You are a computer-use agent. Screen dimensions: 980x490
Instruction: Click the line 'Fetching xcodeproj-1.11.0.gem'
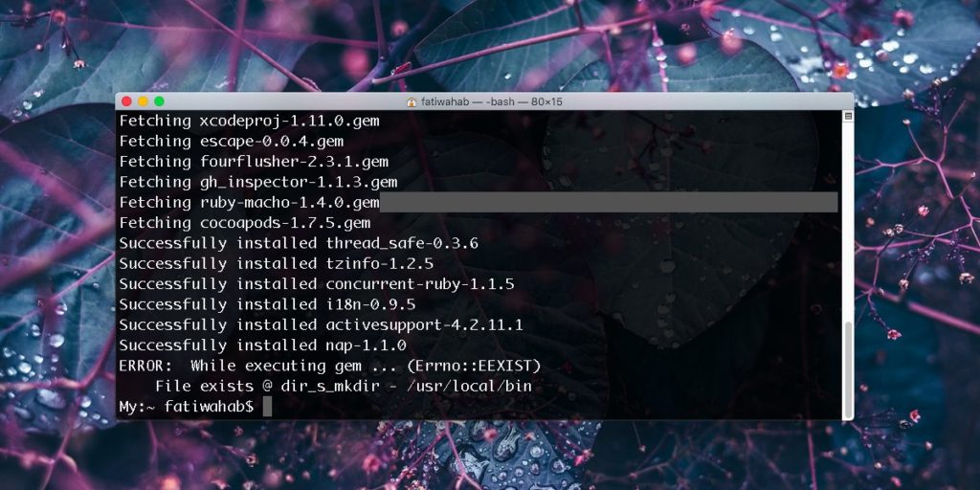250,122
